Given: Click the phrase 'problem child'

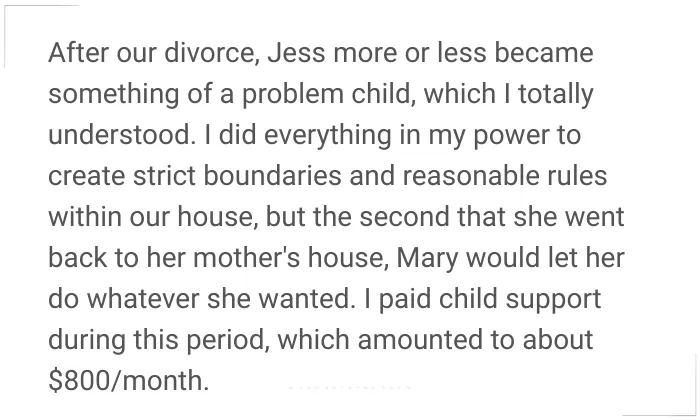Looking at the screenshot, I should [329, 95].
